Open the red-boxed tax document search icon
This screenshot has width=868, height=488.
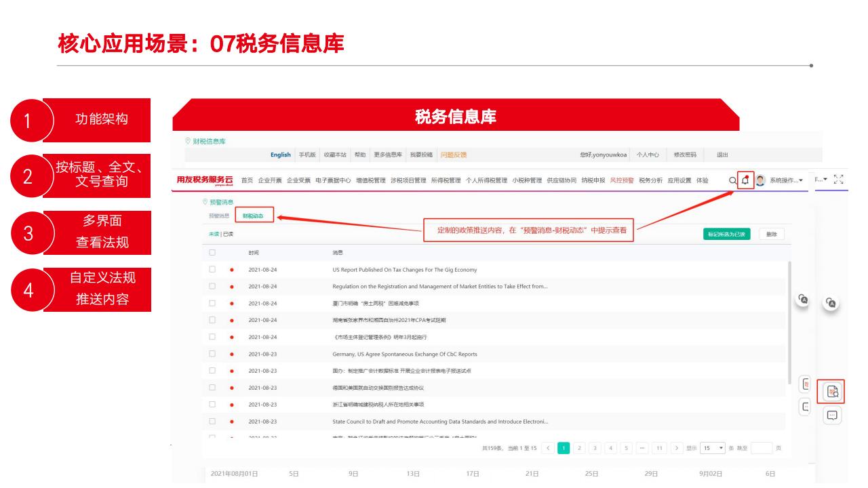(x=833, y=391)
